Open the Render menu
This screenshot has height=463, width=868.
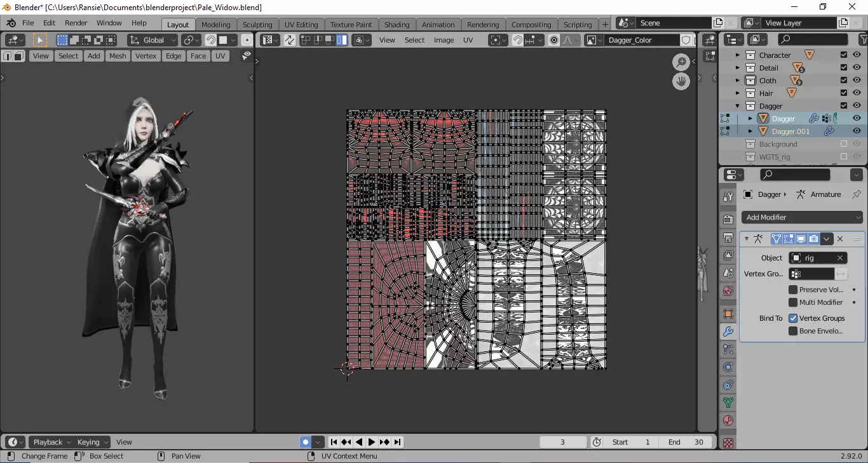point(76,23)
